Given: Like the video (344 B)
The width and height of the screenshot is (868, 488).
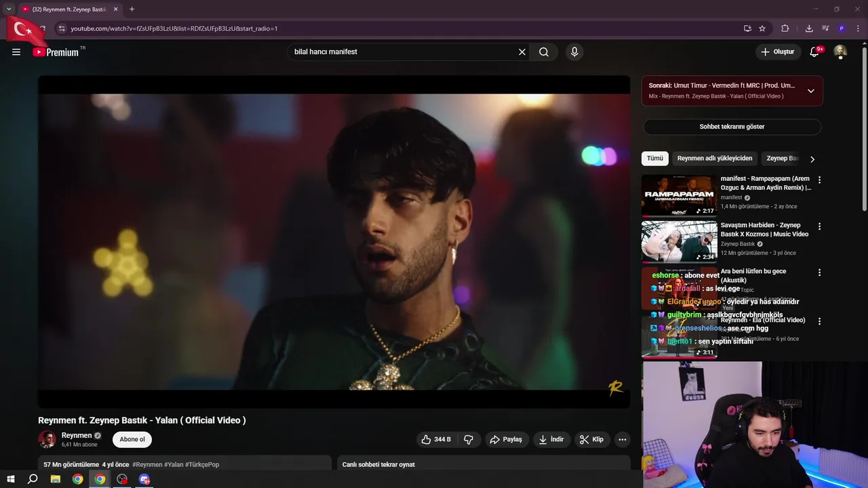Looking at the screenshot, I should (x=436, y=439).
